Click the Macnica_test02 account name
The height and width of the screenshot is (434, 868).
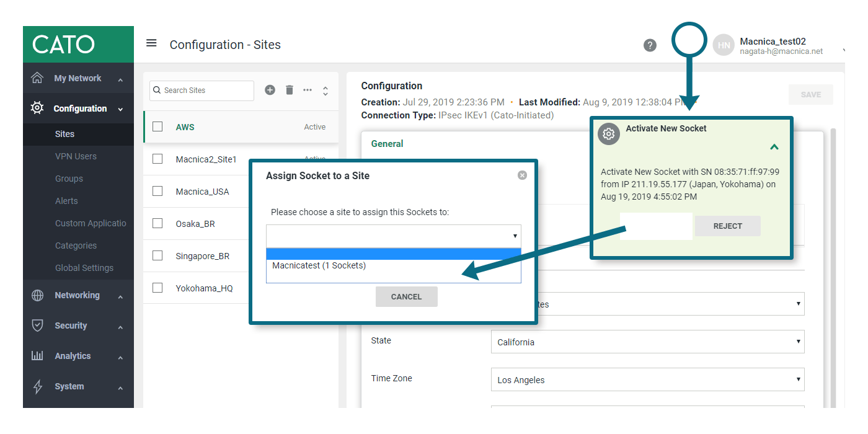[x=773, y=41]
